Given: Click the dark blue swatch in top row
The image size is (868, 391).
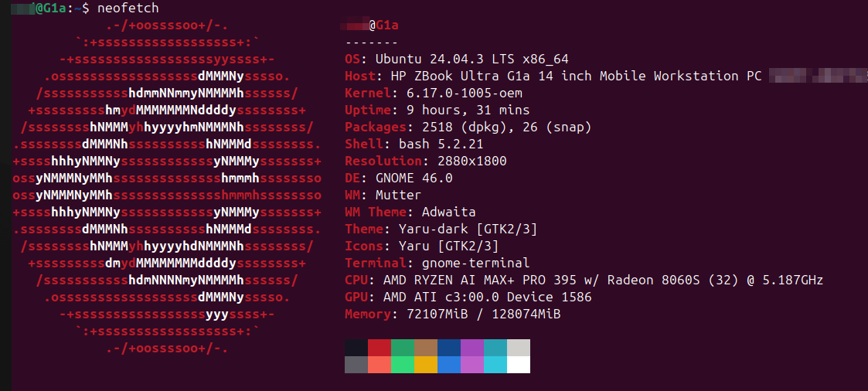Looking at the screenshot, I should pos(449,348).
